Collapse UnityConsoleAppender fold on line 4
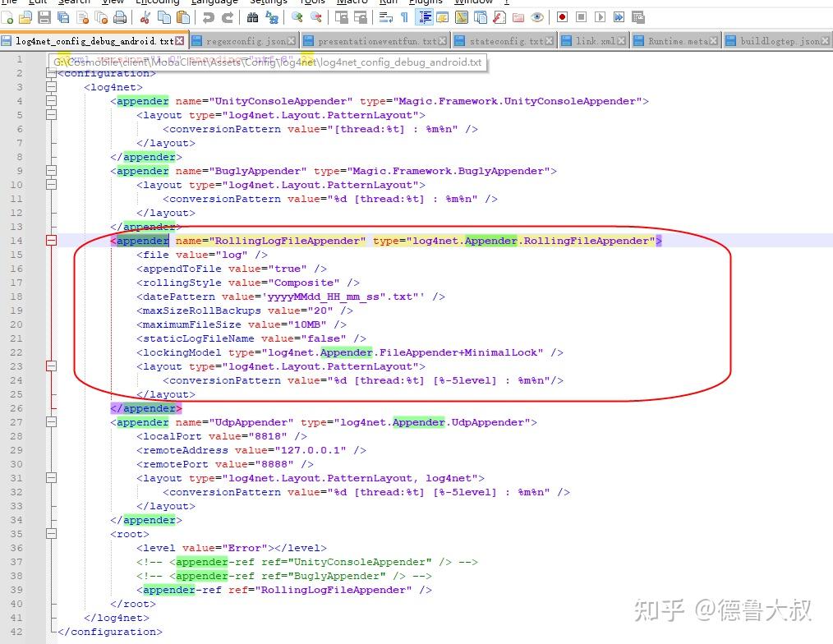Screen dimensions: 833x644 (x=51, y=101)
